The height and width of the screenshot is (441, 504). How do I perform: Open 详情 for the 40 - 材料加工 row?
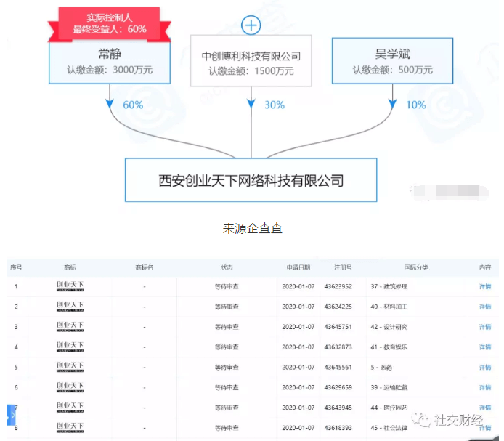point(484,307)
